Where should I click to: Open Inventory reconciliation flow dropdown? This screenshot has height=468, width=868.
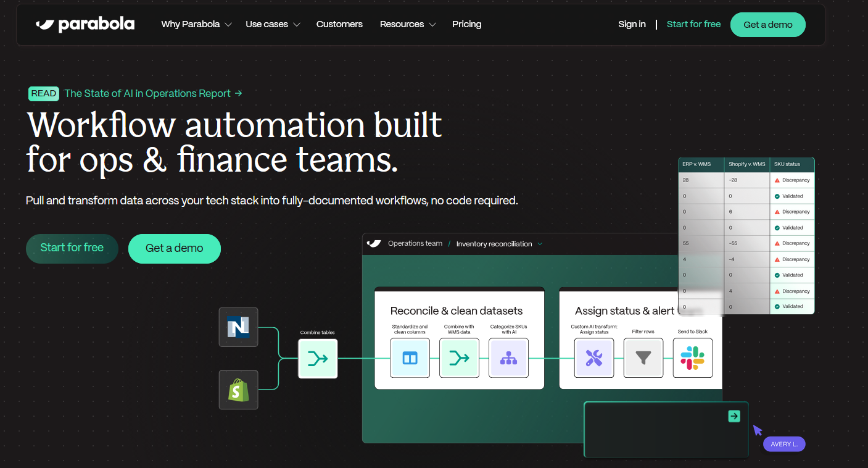coord(499,244)
